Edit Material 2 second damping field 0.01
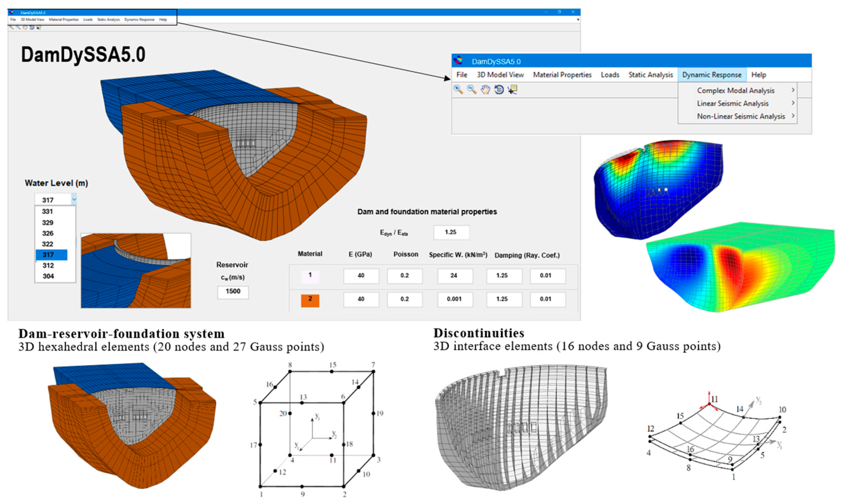841x504 pixels. (548, 300)
